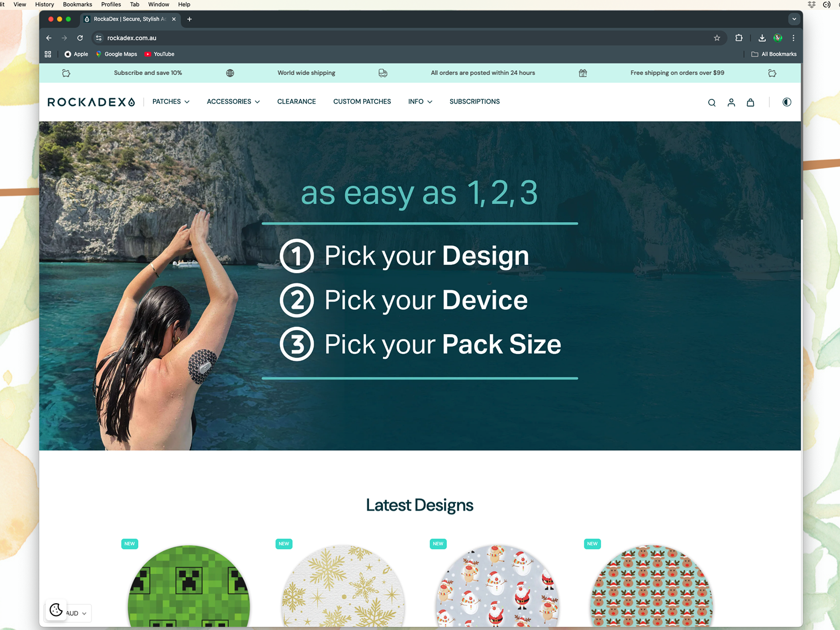This screenshot has width=840, height=630.
Task: Click the RockaDex logo
Action: pos(91,102)
